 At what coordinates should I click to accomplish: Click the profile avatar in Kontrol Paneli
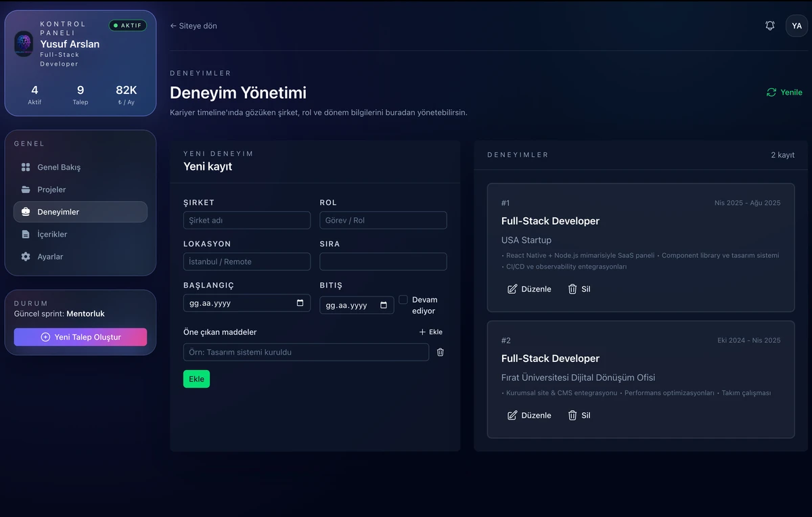(24, 44)
